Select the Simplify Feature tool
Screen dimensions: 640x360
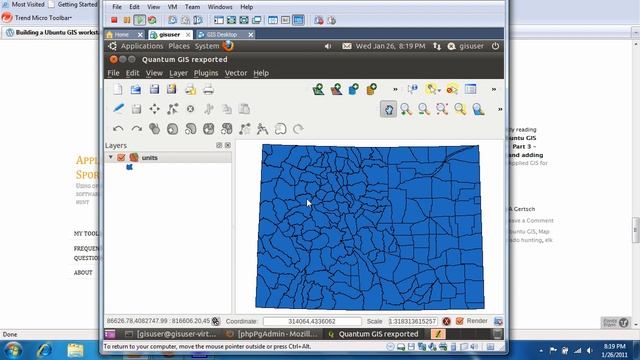pos(154,129)
